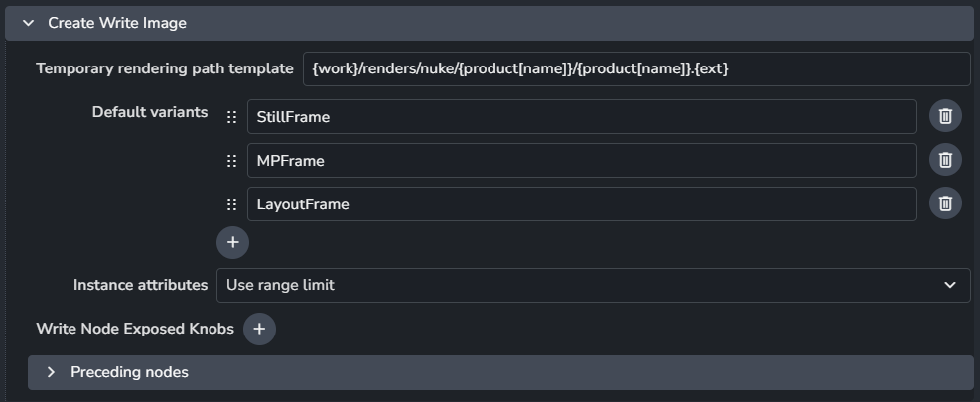Click drag handle beside MPFrame
The width and height of the screenshot is (980, 402).
(x=231, y=161)
